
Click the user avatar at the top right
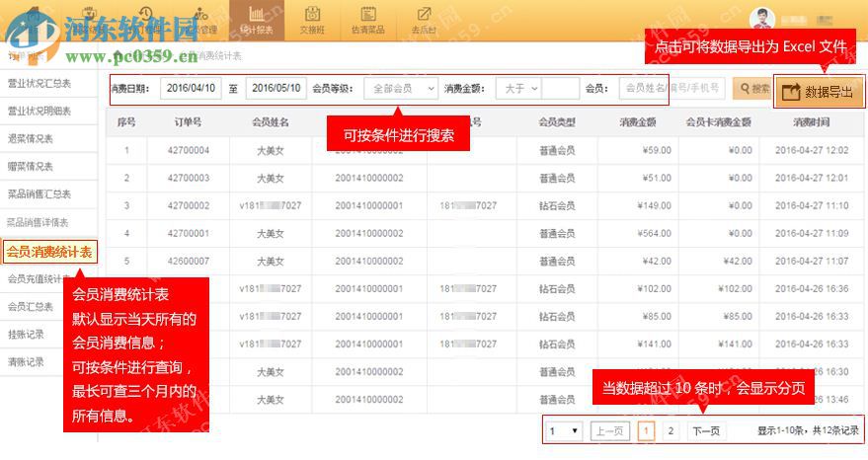[x=761, y=19]
